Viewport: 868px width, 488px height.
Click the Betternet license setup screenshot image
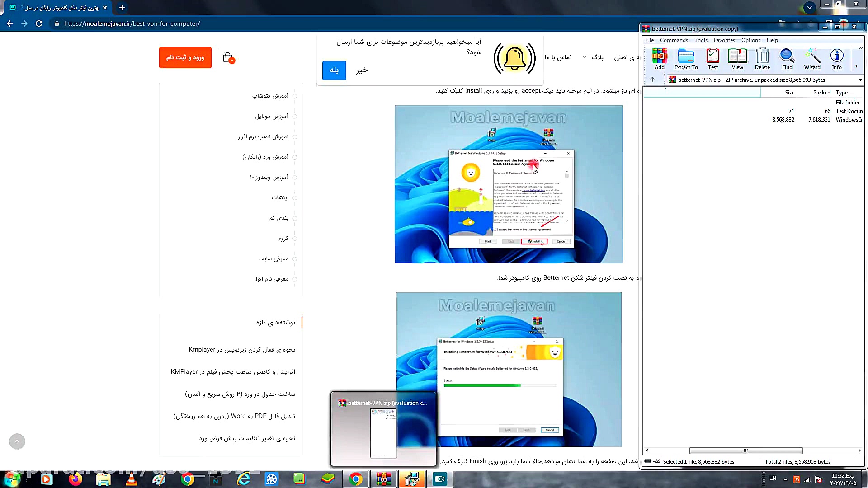509,184
